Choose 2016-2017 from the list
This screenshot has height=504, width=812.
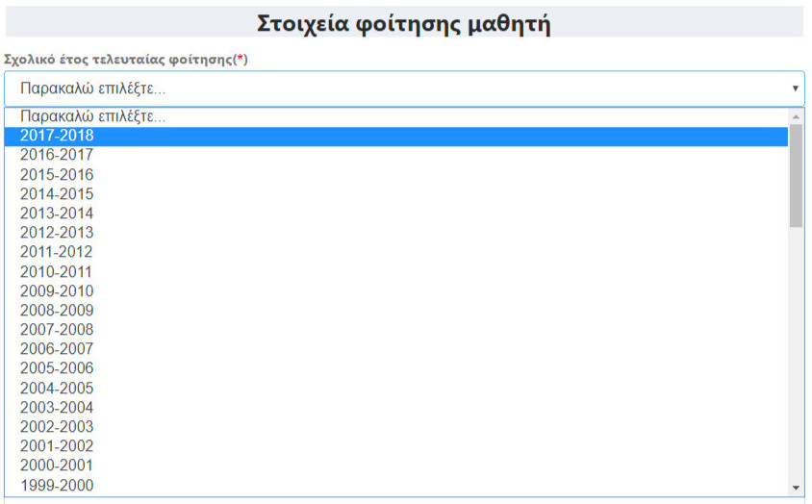pos(57,155)
